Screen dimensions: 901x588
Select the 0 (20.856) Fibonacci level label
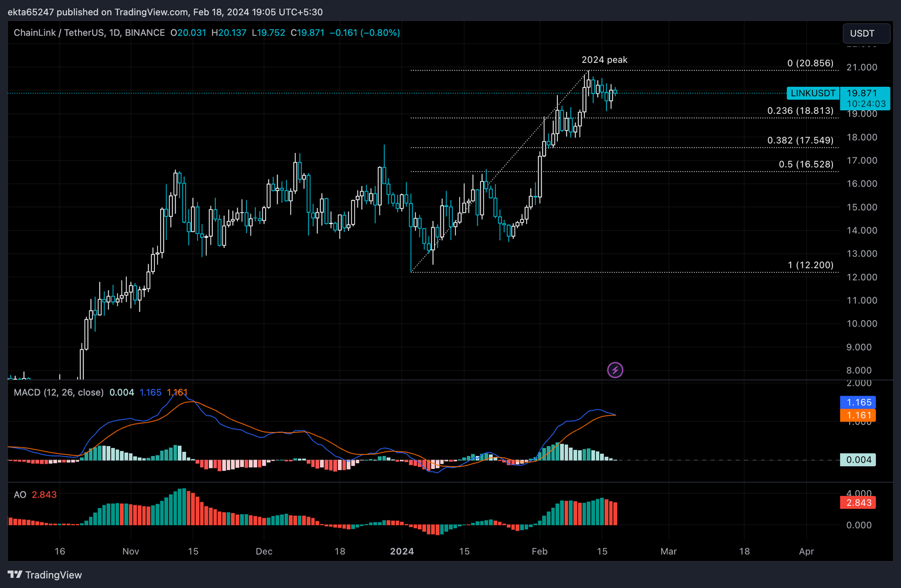[x=810, y=63]
